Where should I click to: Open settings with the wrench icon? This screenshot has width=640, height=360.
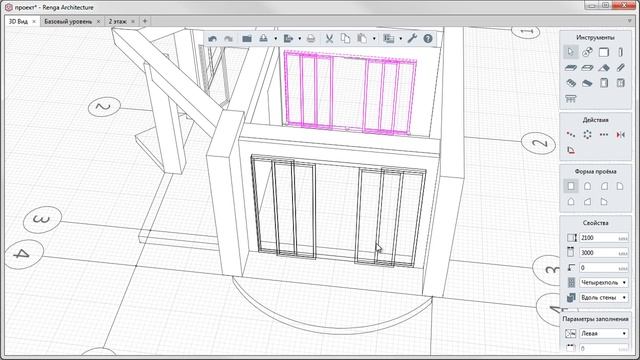[412, 39]
